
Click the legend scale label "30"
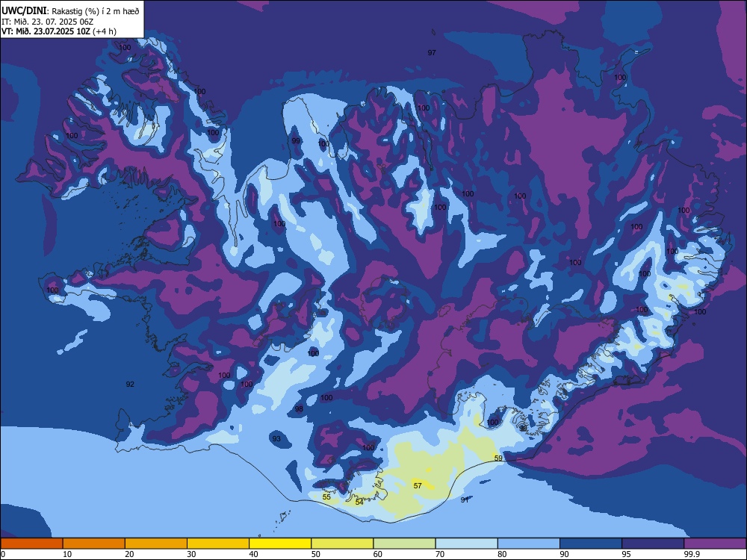(191, 554)
